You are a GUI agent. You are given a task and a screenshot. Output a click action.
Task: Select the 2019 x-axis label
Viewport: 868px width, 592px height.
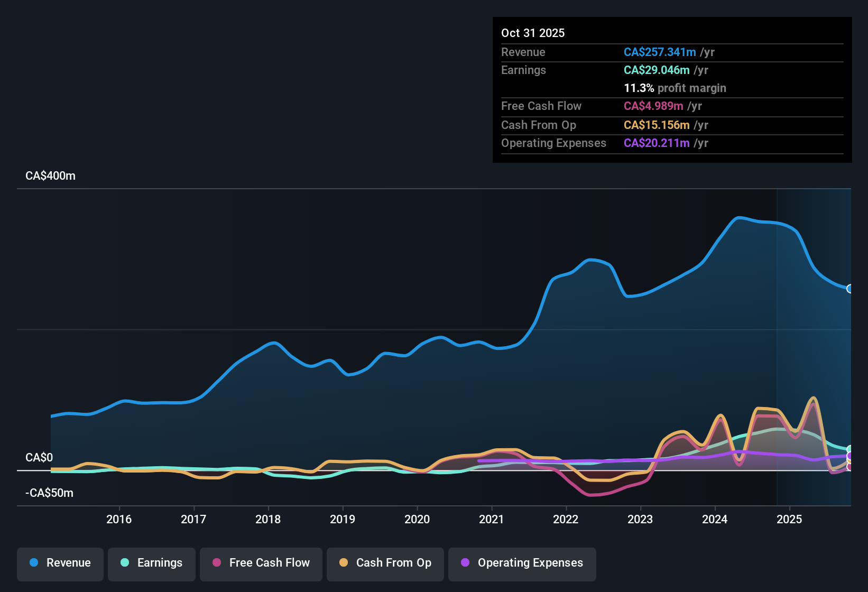click(343, 519)
